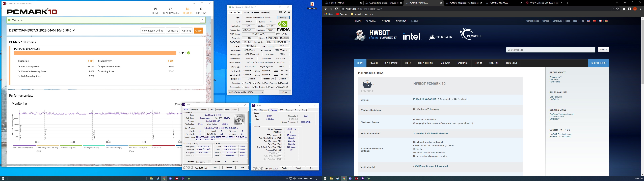Open GPU-Z hamburger menu
The image size is (644, 181).
(289, 12)
